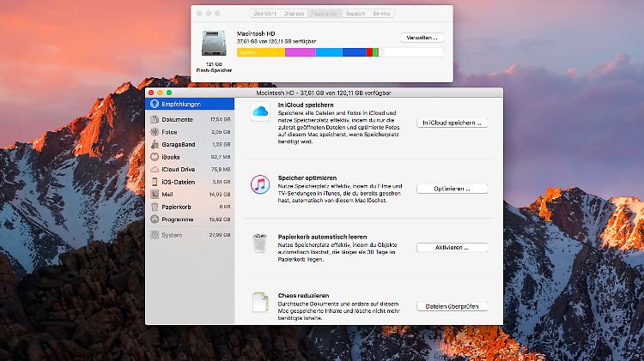The width and height of the screenshot is (644, 361).
Task: Click the Empfehlungen lightbulb icon
Action: tap(155, 105)
